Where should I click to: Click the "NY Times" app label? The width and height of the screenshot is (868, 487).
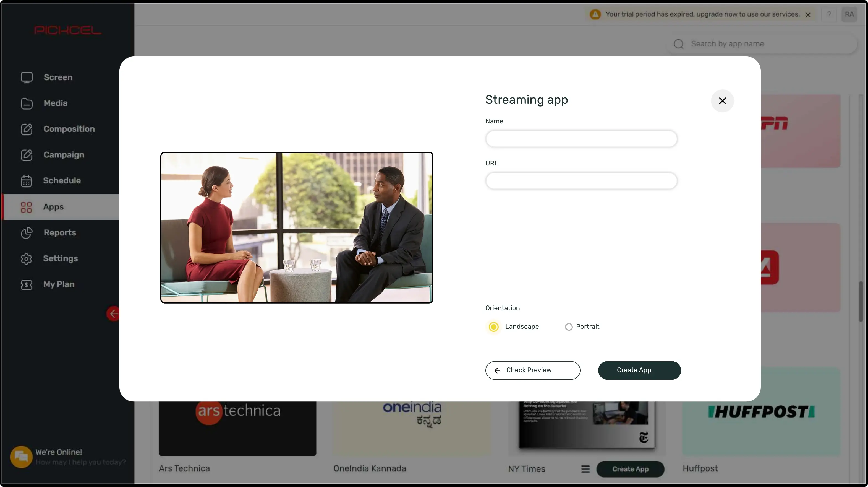coord(527,469)
